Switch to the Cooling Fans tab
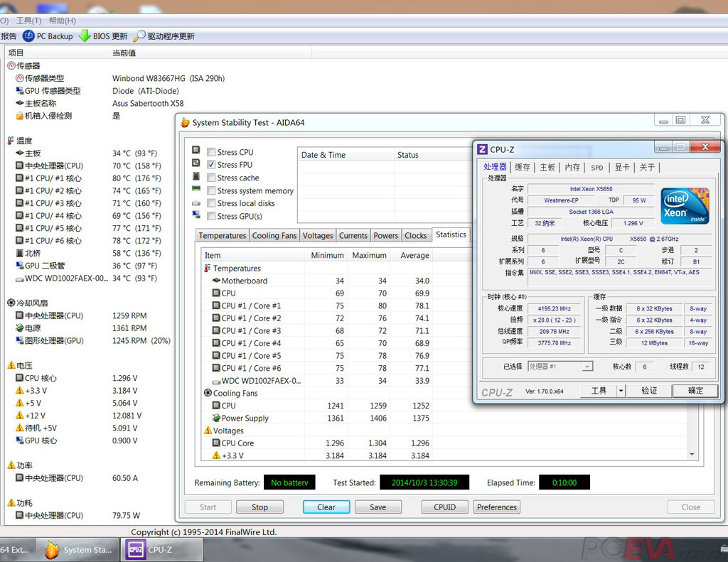This screenshot has height=562, width=728. 274,235
